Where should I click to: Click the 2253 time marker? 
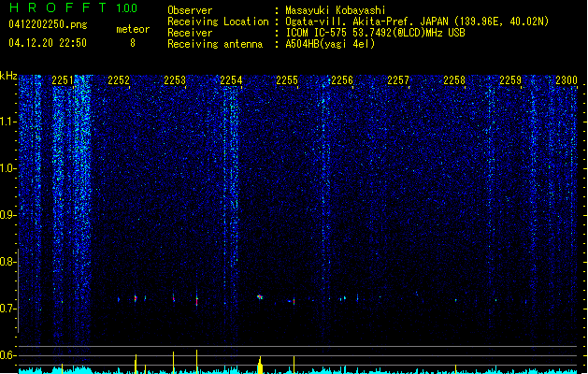tap(175, 80)
